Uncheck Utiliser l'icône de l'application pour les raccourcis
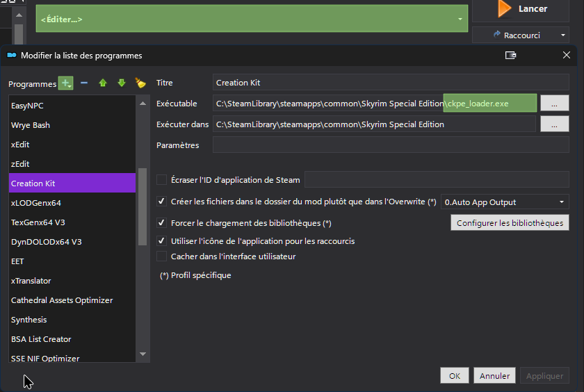 coord(161,241)
